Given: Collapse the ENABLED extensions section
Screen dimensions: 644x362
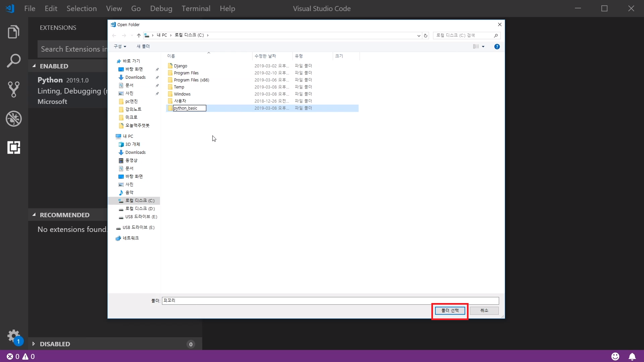Looking at the screenshot, I should (34, 66).
